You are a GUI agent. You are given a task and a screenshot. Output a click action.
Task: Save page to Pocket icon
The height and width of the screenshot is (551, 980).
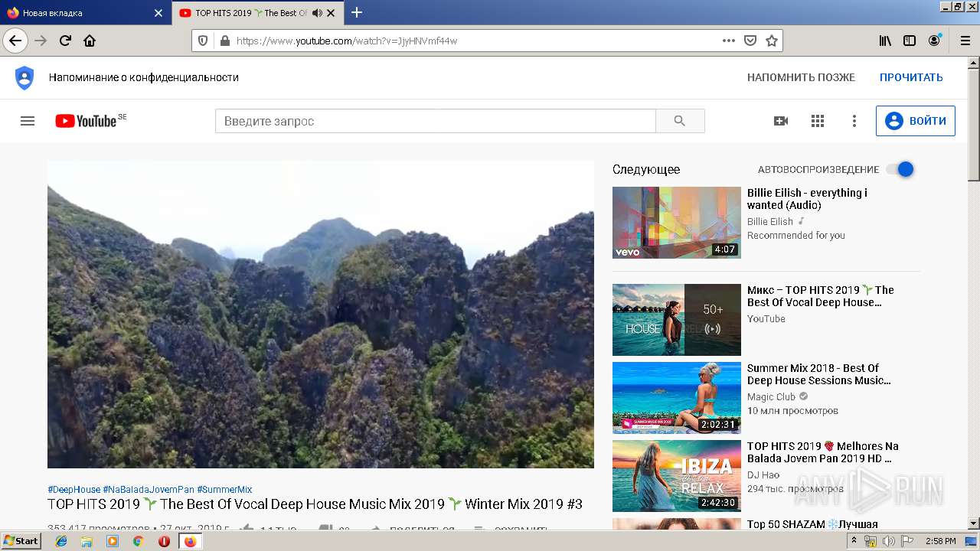click(750, 41)
